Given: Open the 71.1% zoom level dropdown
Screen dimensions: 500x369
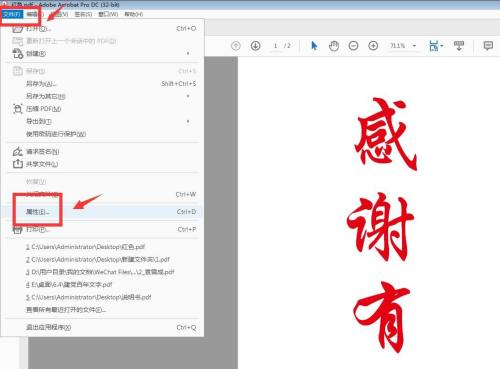Looking at the screenshot, I should point(414,46).
